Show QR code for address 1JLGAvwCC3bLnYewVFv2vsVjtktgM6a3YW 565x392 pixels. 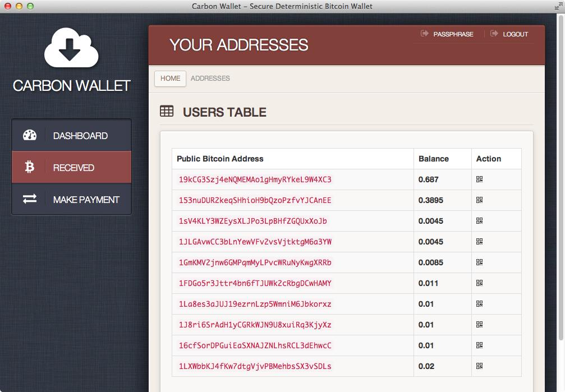(x=479, y=241)
